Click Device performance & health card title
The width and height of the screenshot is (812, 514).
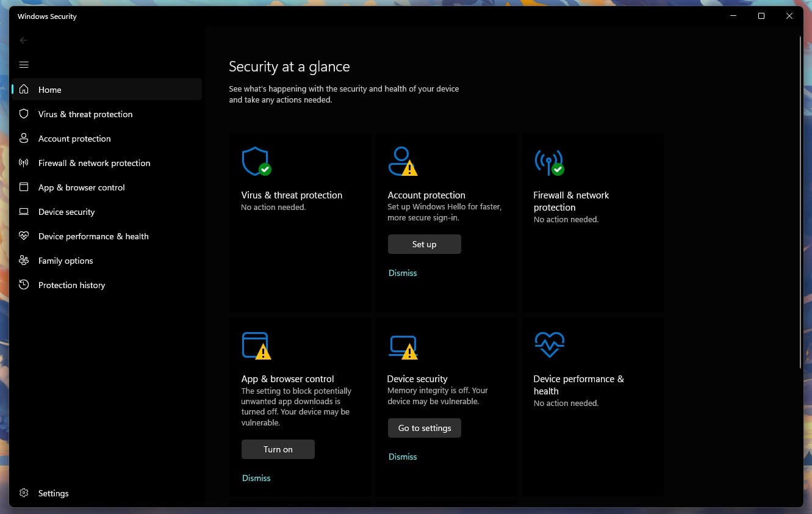578,385
